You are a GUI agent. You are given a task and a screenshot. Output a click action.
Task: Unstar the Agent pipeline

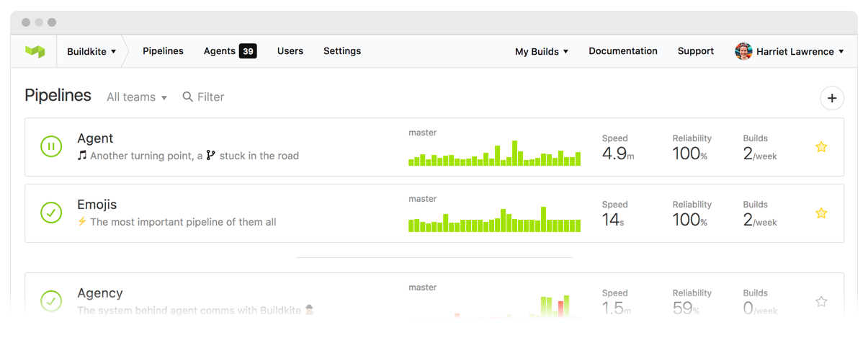tap(821, 147)
